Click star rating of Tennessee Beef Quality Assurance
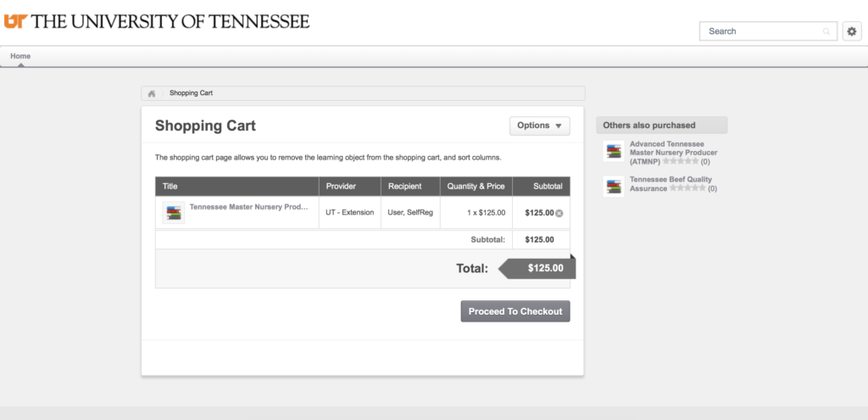Screen dimensions: 868x420 (687, 188)
